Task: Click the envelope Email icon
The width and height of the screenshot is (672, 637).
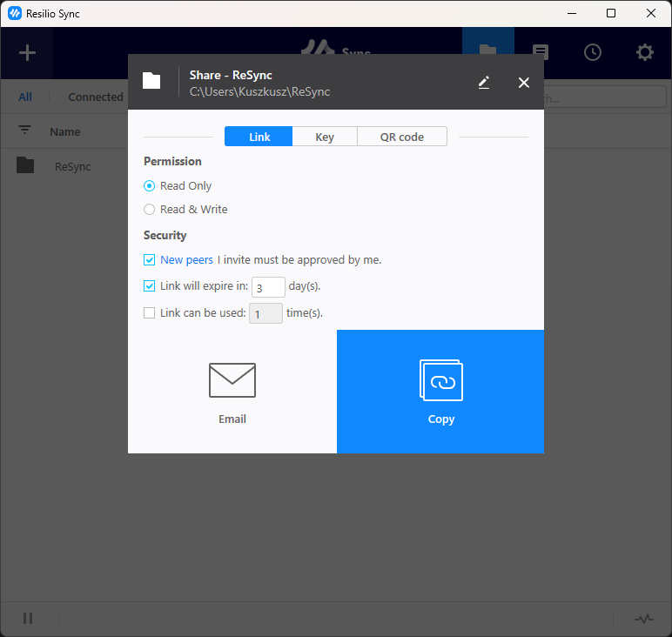Action: click(232, 380)
